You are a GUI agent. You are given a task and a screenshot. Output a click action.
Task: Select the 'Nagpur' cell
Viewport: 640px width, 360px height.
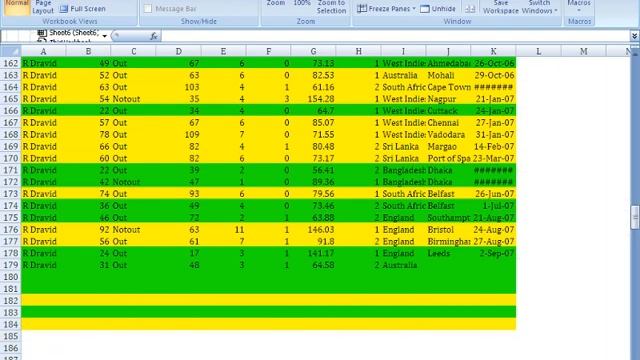tap(449, 99)
